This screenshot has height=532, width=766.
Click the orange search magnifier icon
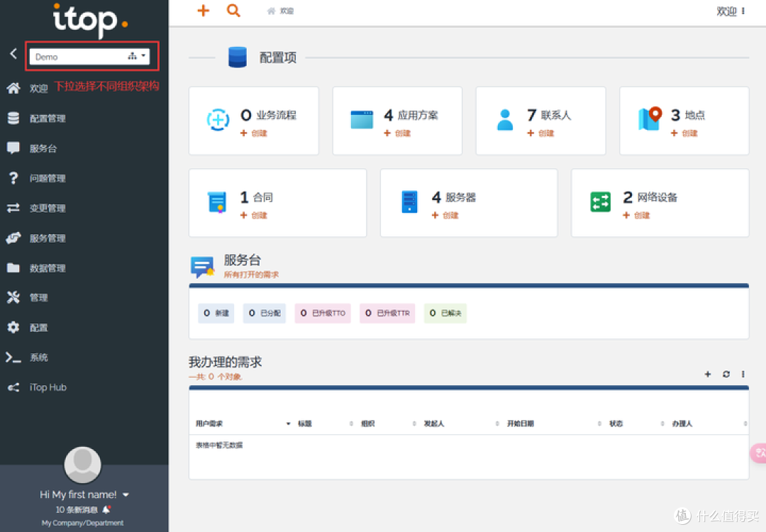[233, 10]
